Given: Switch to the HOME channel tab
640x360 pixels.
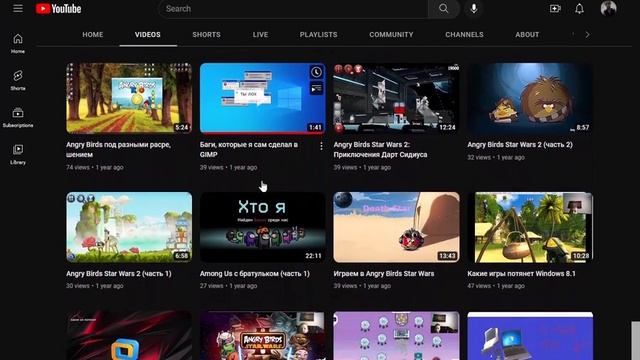Looking at the screenshot, I should [93, 35].
